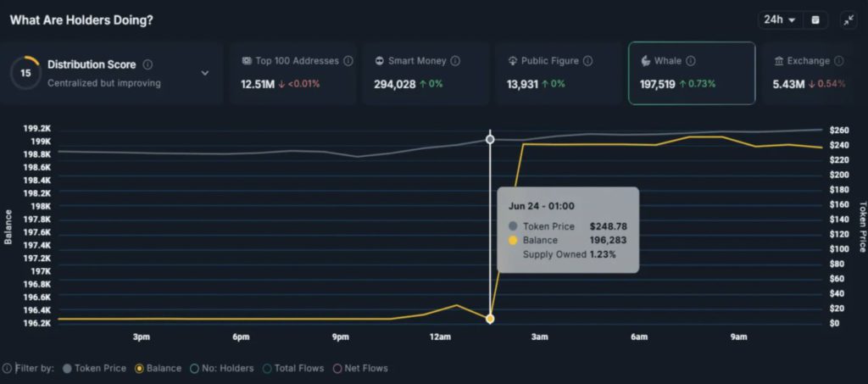Image resolution: width=868 pixels, height=384 pixels.
Task: Click the calendar date picker icon
Action: pos(815,19)
